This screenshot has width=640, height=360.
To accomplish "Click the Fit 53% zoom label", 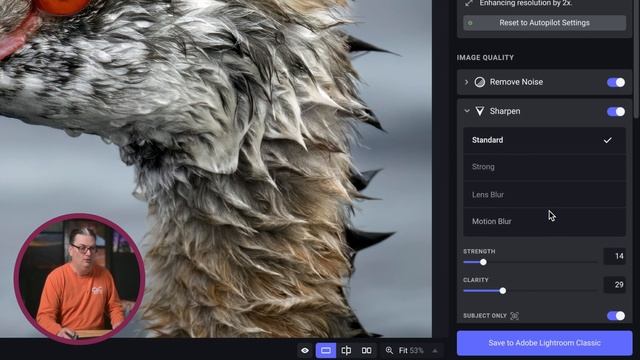I will click(411, 351).
